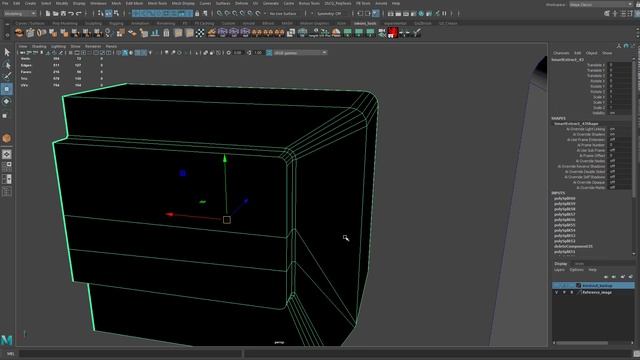640x360 pixels.
Task: Open the File menu
Action: coord(5,3)
